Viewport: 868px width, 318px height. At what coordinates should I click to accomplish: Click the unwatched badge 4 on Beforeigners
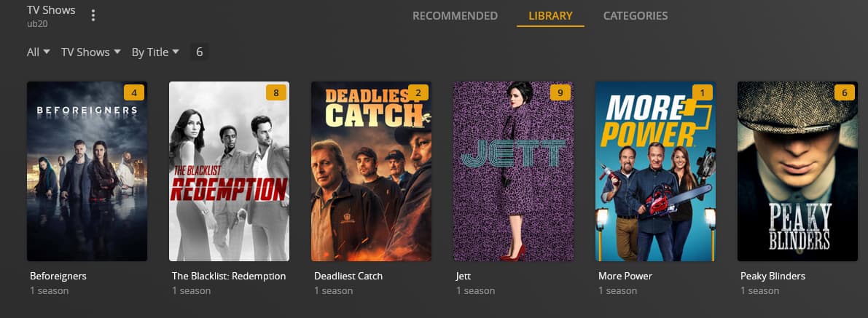(134, 92)
